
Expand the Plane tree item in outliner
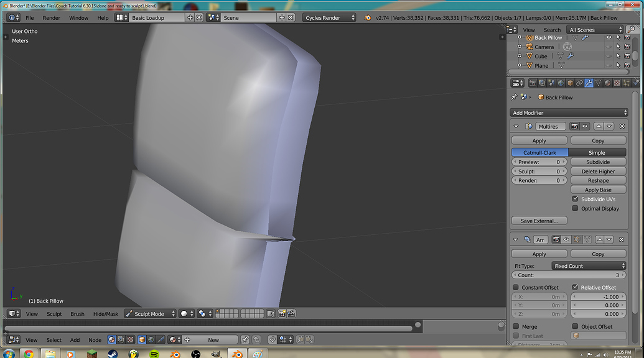(519, 65)
